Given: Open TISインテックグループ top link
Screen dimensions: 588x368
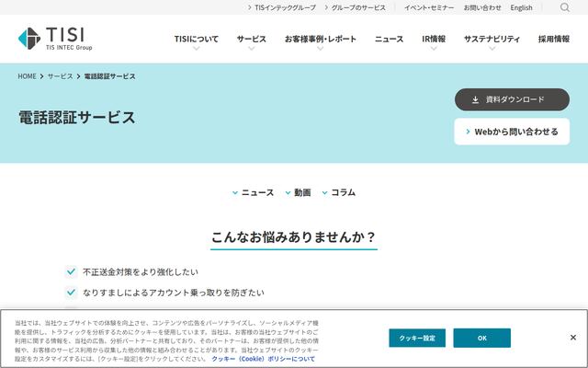Looking at the screenshot, I should pyautogui.click(x=282, y=7).
